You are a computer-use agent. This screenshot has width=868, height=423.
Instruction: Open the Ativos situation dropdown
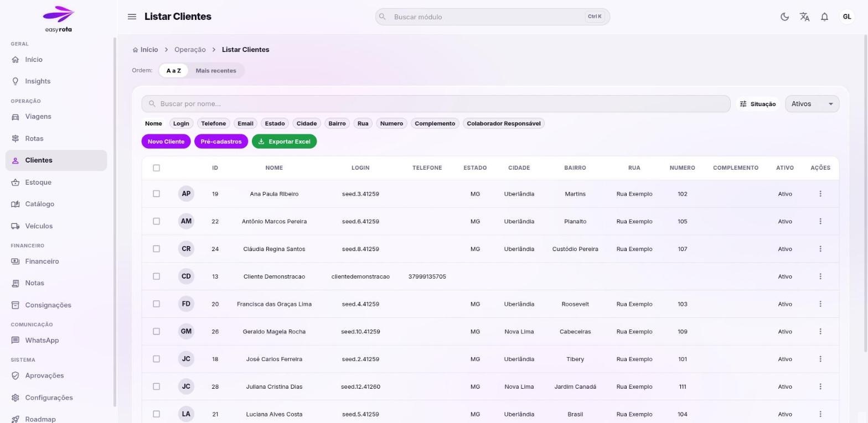812,104
